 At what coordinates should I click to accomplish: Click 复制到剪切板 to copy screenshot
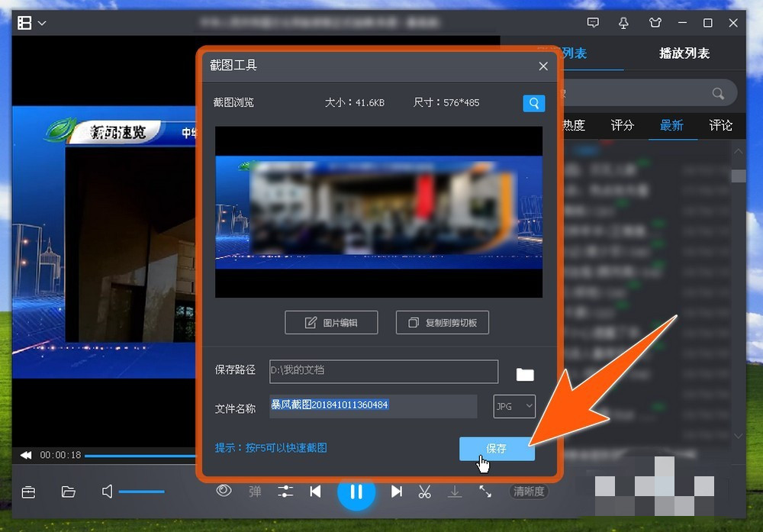point(443,323)
